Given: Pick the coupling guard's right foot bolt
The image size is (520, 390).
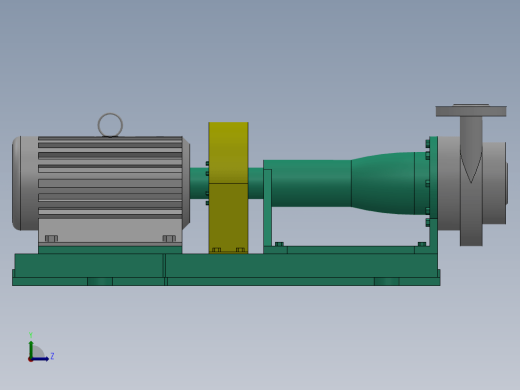Looking at the screenshot, I should [x=240, y=250].
